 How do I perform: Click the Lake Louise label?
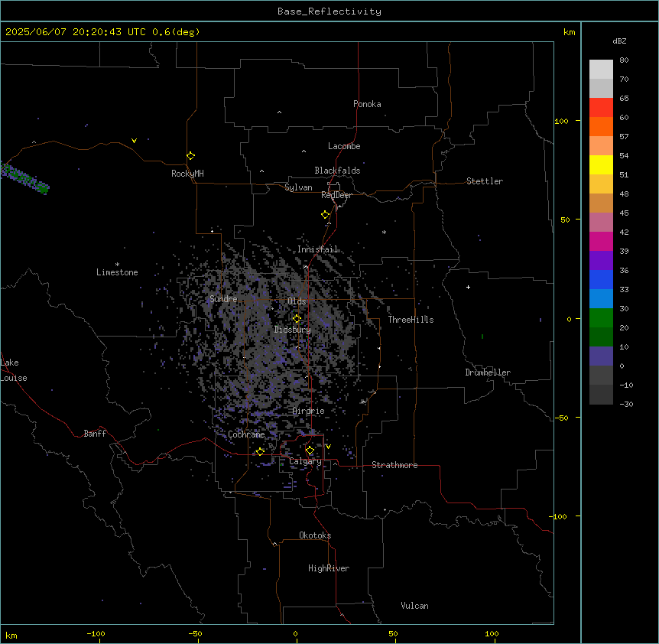pos(14,370)
